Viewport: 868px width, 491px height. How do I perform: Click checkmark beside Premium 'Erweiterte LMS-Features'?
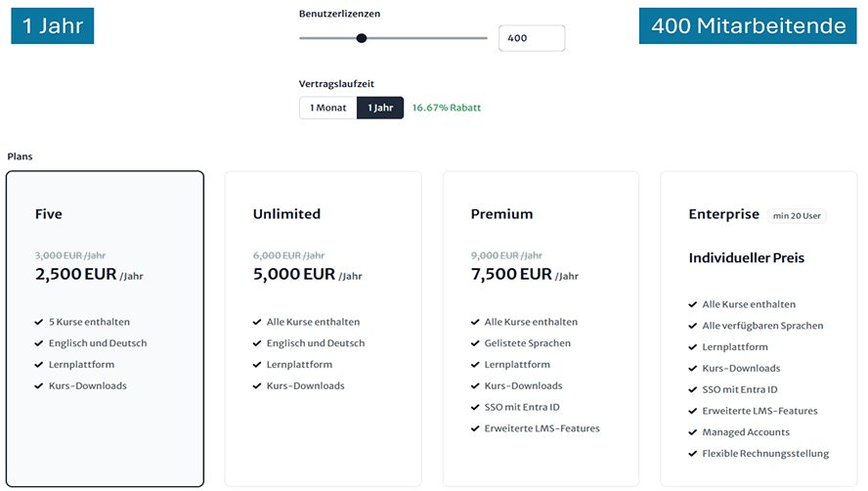[474, 428]
